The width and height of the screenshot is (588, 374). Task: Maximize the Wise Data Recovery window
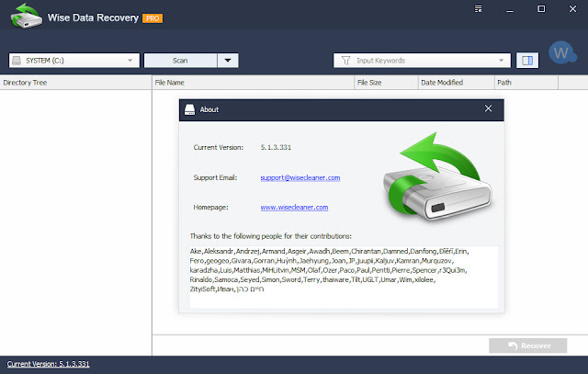point(541,8)
